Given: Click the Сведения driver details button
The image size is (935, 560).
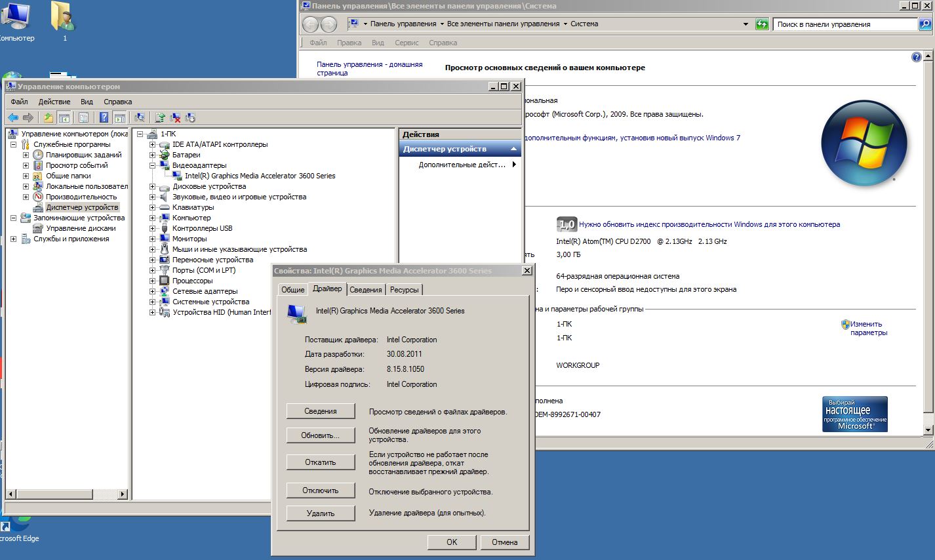Looking at the screenshot, I should click(x=321, y=411).
